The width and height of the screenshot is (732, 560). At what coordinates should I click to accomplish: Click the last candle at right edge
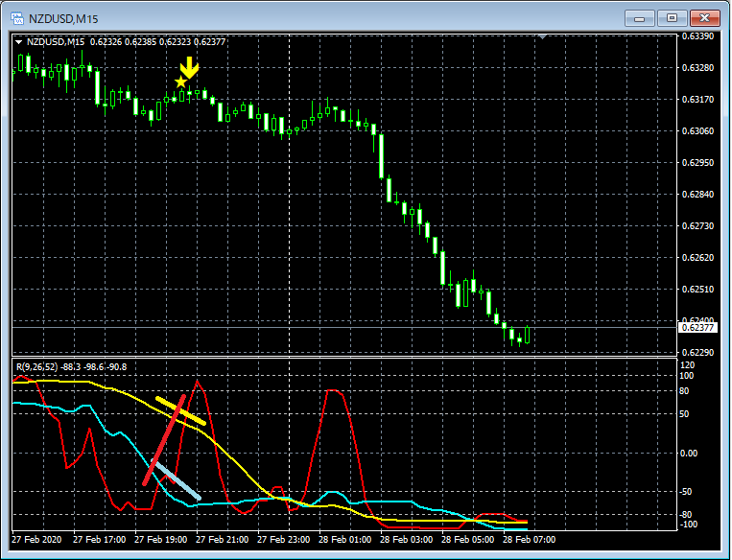coord(528,335)
